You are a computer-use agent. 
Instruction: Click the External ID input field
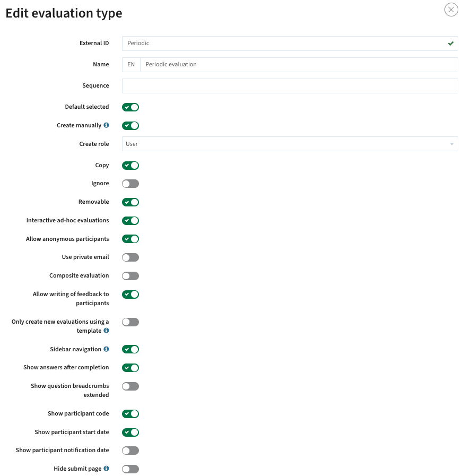[290, 44]
